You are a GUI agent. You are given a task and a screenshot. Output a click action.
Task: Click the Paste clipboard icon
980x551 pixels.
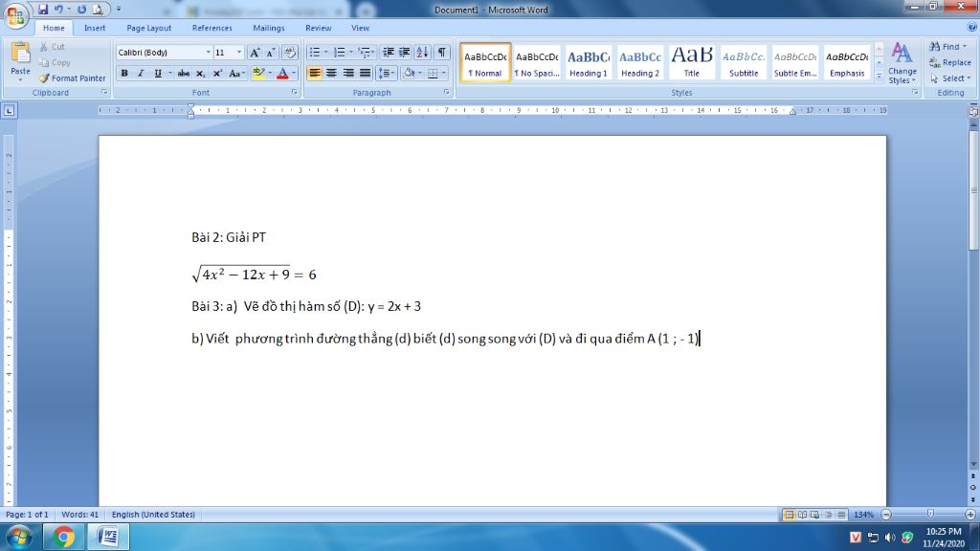click(x=20, y=53)
